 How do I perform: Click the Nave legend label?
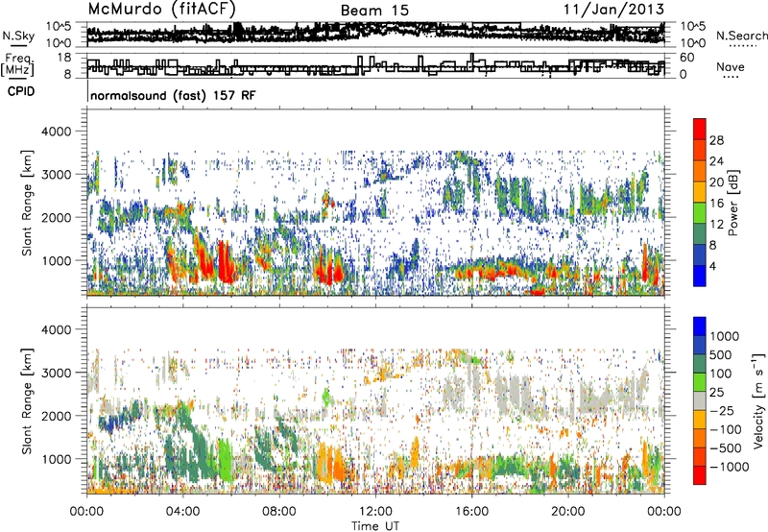point(731,66)
